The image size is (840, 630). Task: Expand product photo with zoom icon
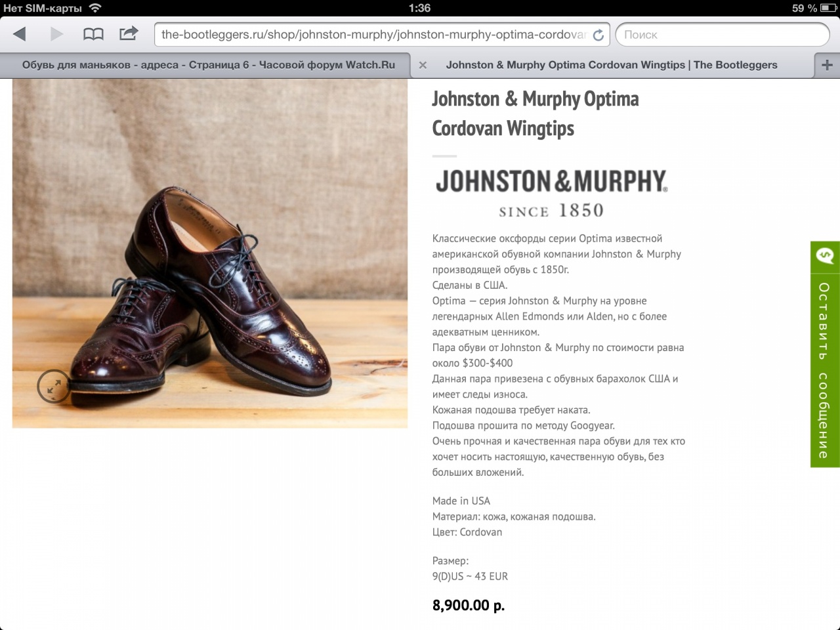[x=53, y=386]
